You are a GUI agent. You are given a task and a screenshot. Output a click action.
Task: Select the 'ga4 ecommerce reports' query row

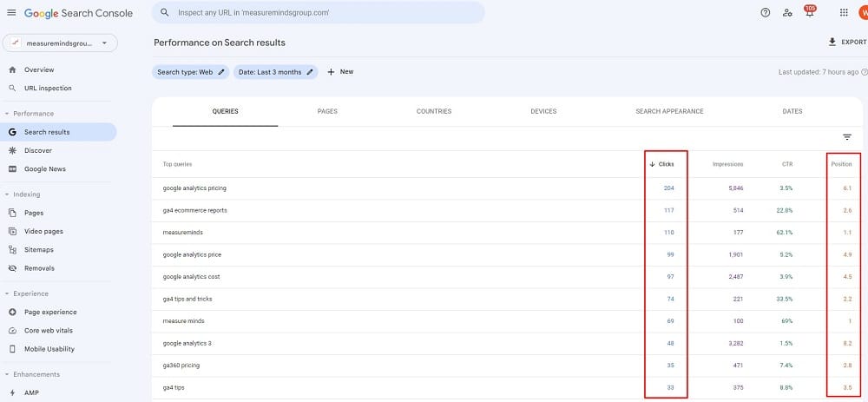pos(507,210)
